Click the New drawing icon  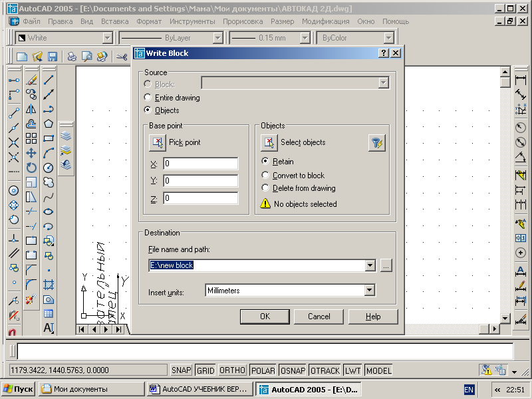22,57
